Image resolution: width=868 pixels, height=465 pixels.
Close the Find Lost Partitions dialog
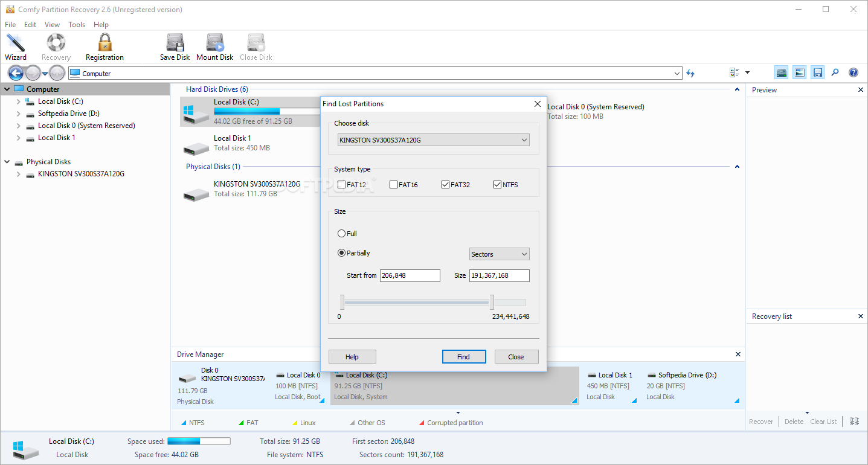click(538, 104)
